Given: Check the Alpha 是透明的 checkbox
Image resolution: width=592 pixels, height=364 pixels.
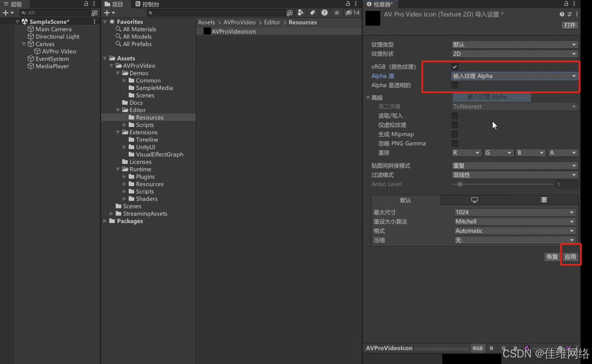Looking at the screenshot, I should pos(455,85).
